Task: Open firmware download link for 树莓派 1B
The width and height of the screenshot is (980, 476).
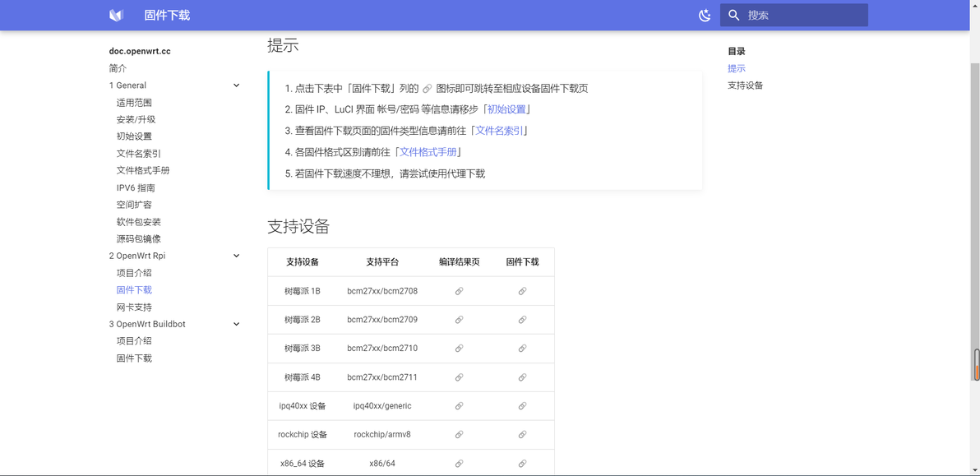Action: click(523, 291)
